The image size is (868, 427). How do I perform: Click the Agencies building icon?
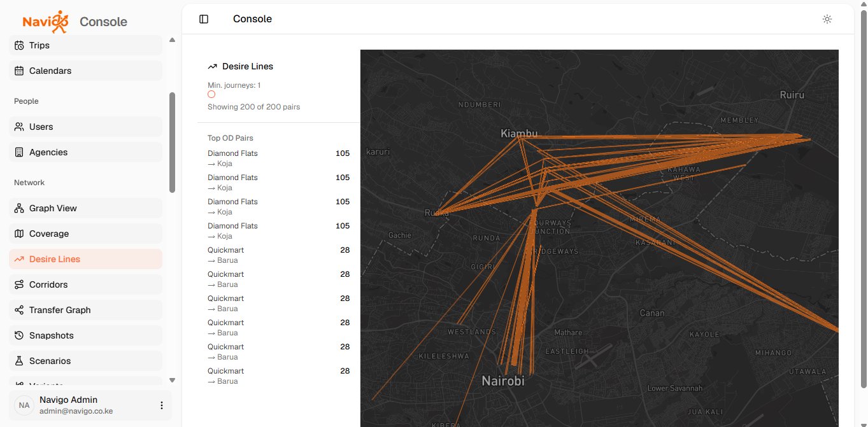pyautogui.click(x=19, y=152)
